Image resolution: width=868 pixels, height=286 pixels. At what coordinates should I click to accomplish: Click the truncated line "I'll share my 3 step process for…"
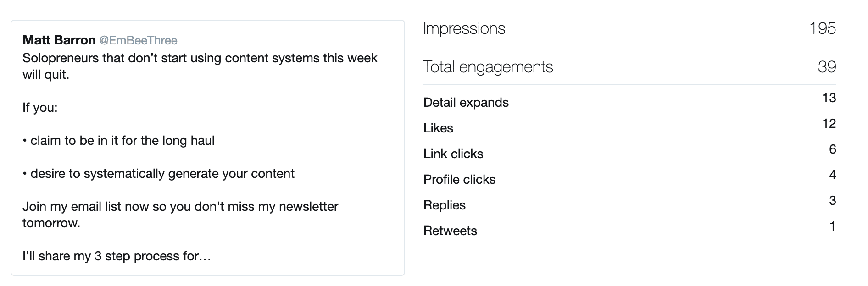(x=117, y=256)
